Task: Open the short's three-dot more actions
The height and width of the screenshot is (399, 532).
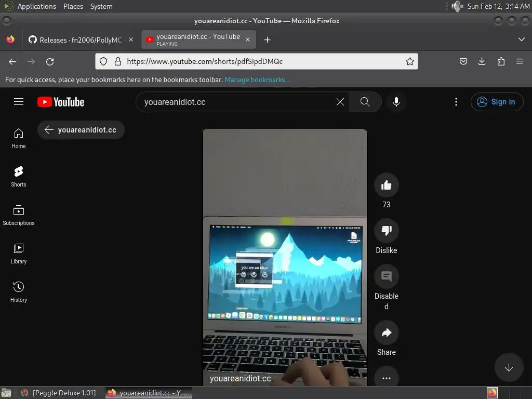Action: point(386,378)
